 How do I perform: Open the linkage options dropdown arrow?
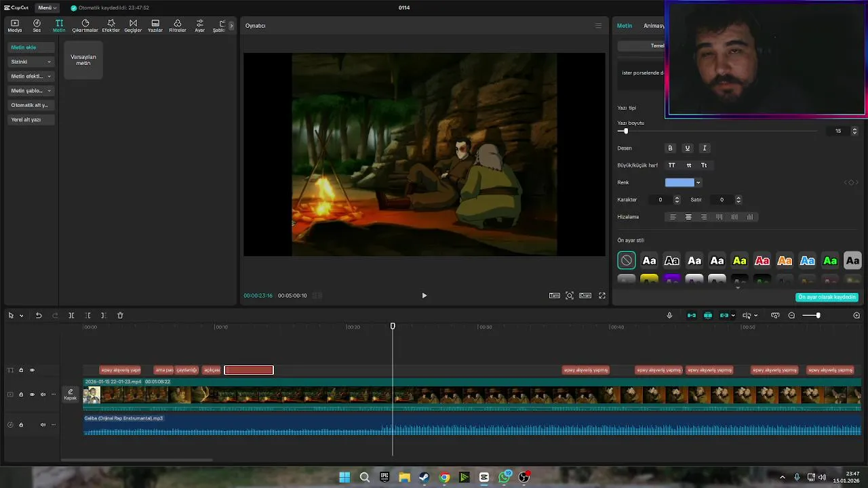pos(733,316)
